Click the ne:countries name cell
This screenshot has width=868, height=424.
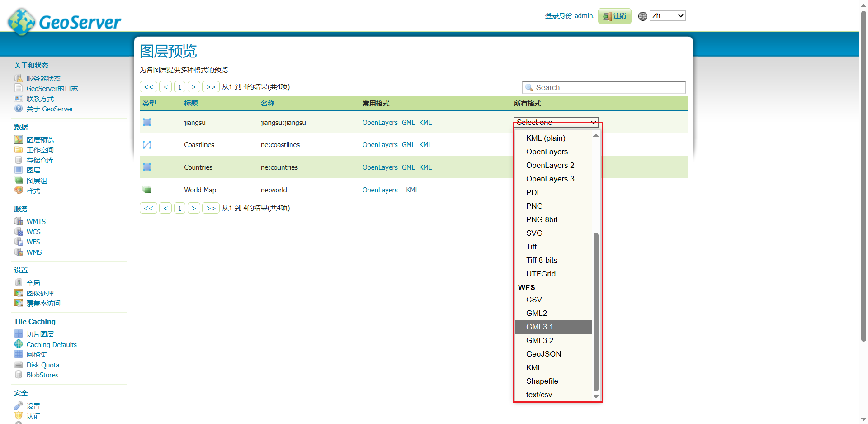point(279,167)
